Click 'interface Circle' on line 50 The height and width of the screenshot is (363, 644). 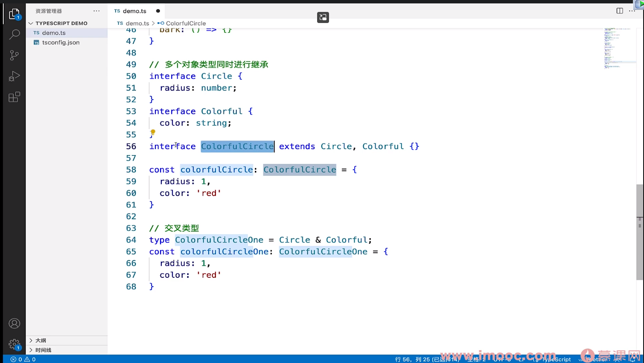pyautogui.click(x=191, y=76)
